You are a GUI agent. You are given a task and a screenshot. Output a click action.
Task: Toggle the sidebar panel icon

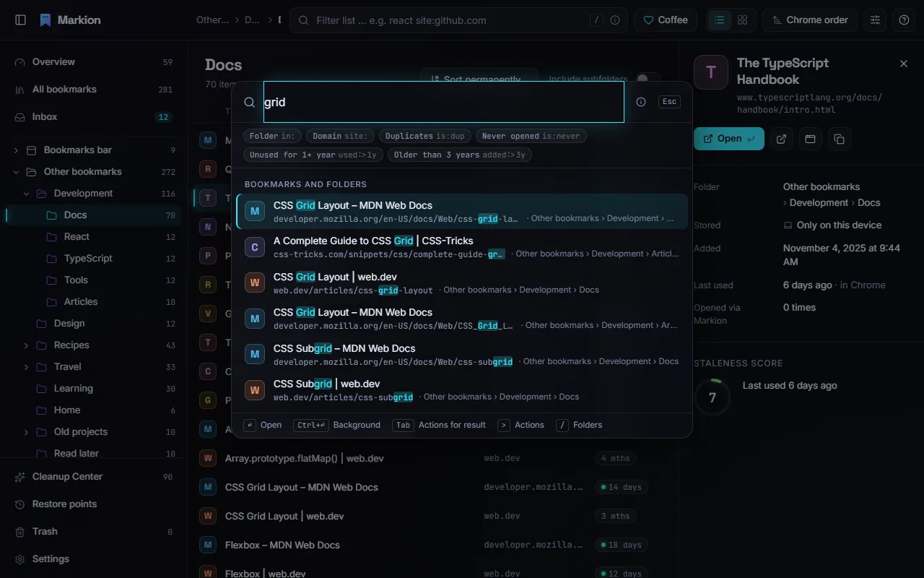click(x=20, y=20)
